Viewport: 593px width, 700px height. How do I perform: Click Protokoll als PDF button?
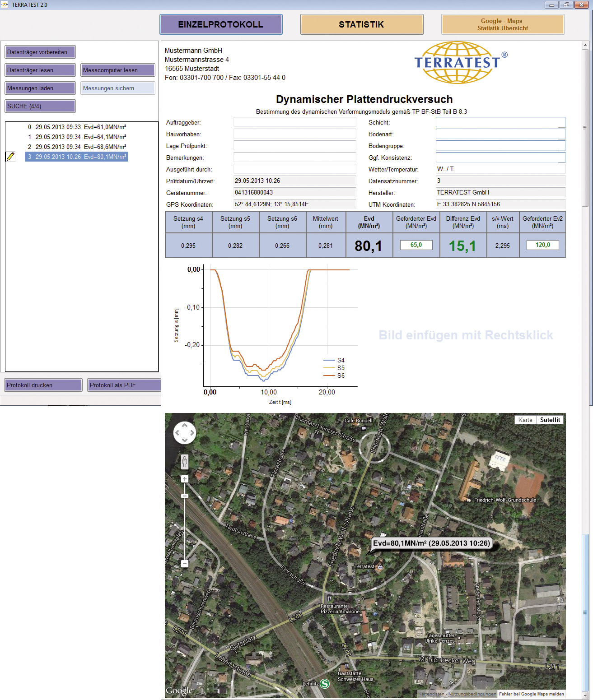point(124,385)
